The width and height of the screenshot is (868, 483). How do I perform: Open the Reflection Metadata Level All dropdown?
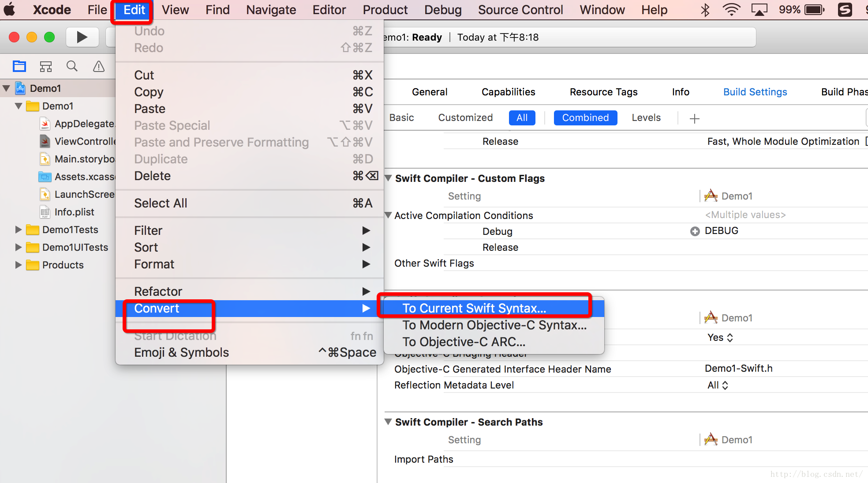point(718,385)
